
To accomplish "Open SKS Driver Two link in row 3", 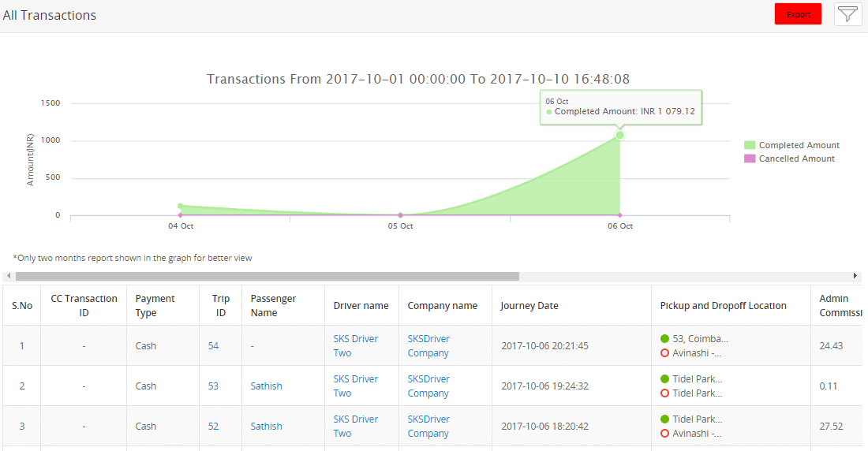I will click(x=355, y=427).
